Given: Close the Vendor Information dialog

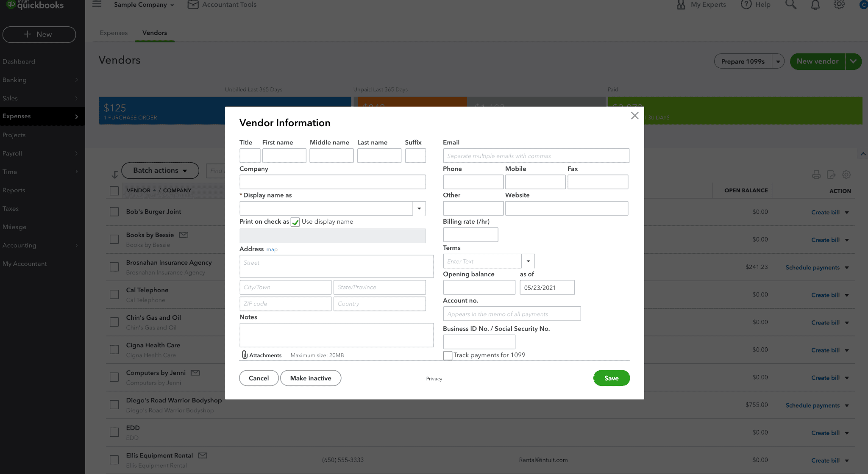Looking at the screenshot, I should (x=634, y=116).
